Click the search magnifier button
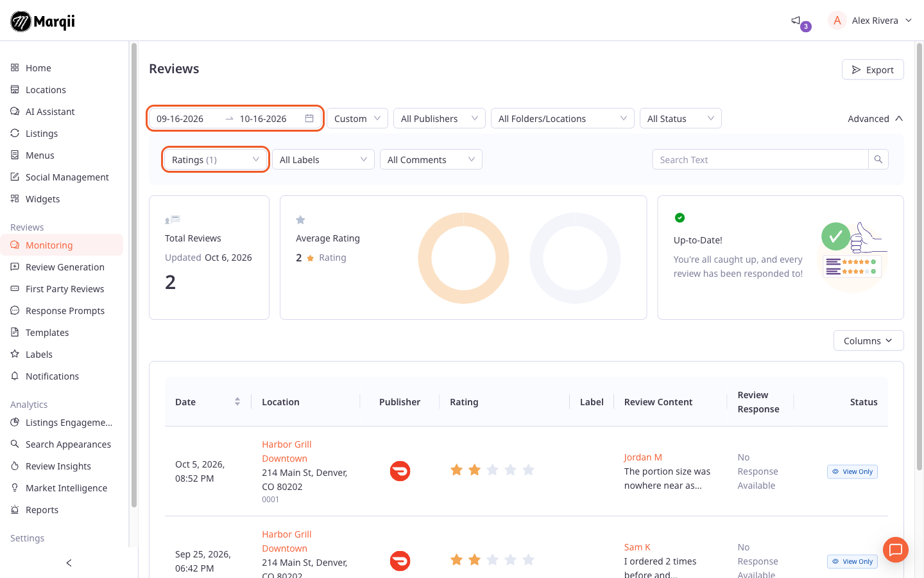Screen dimensions: 924x578 pyautogui.click(x=878, y=159)
